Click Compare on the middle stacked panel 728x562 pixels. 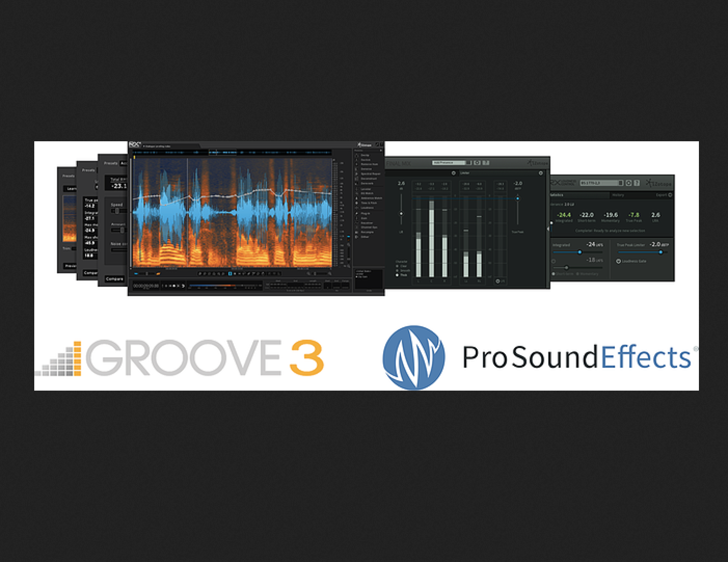pyautogui.click(x=90, y=273)
